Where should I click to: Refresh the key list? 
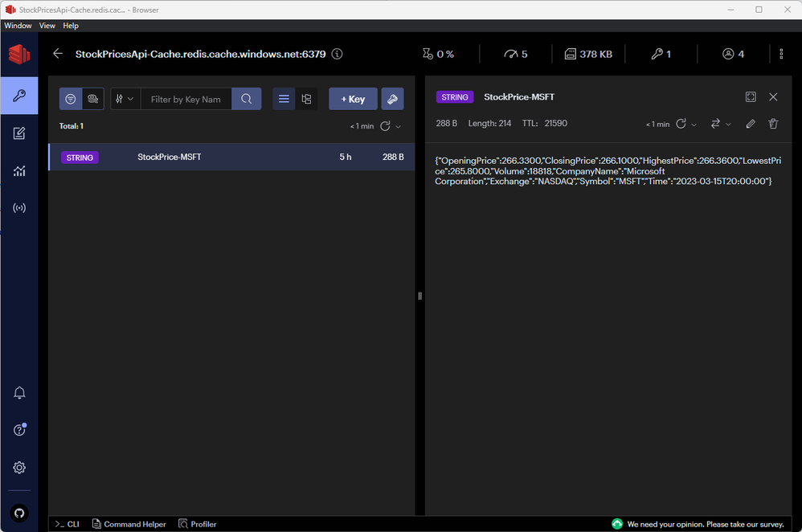[x=385, y=126]
